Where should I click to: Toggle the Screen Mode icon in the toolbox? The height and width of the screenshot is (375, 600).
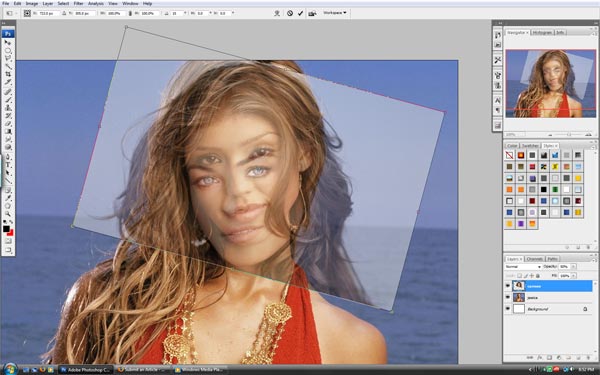8,250
